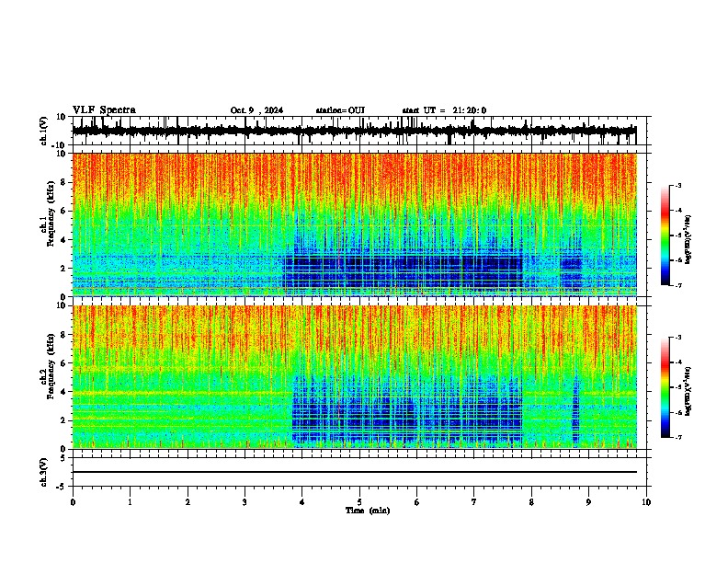Click the ch.1 spectrogram color bar

(x=665, y=236)
